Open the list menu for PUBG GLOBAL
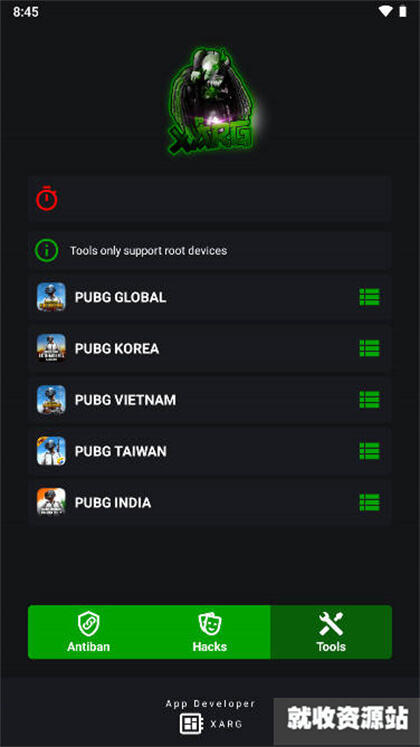 370,297
